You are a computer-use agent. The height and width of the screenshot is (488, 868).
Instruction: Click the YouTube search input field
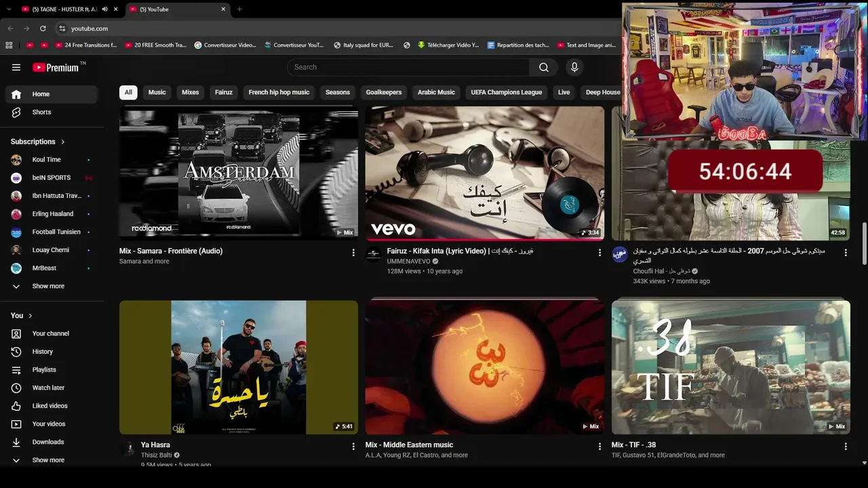408,67
